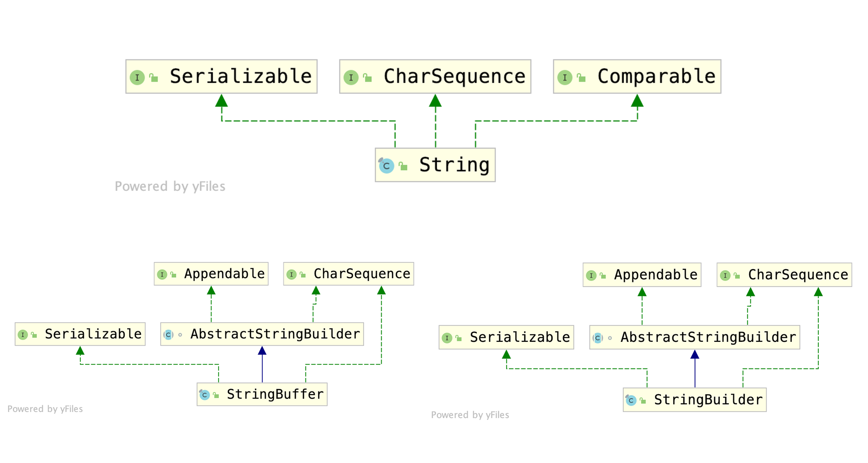The image size is (868, 463).
Task: Click the class icon on the StringBuffer node
Action: (204, 395)
